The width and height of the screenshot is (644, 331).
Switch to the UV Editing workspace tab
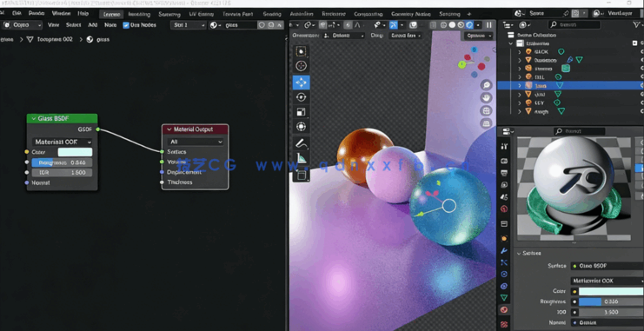point(202,14)
